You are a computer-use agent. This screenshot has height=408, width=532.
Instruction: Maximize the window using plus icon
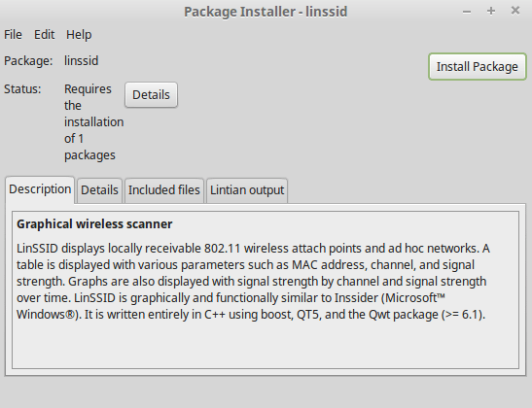(x=491, y=12)
